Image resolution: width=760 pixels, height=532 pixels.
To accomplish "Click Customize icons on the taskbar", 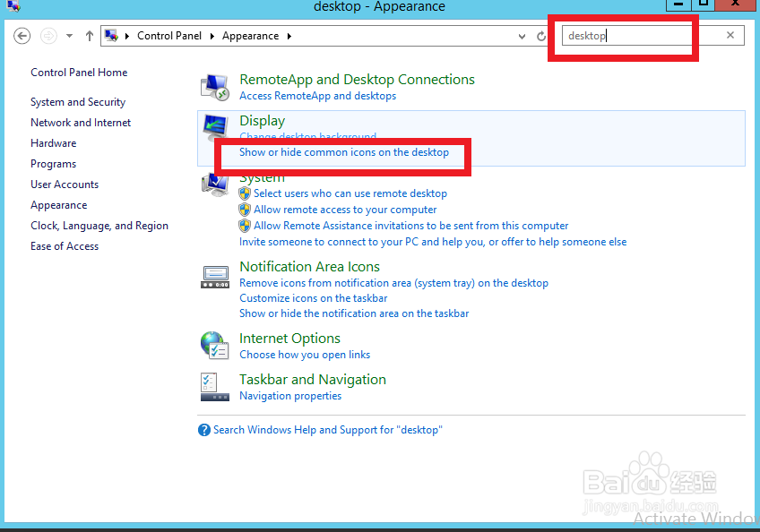I will pyautogui.click(x=313, y=298).
